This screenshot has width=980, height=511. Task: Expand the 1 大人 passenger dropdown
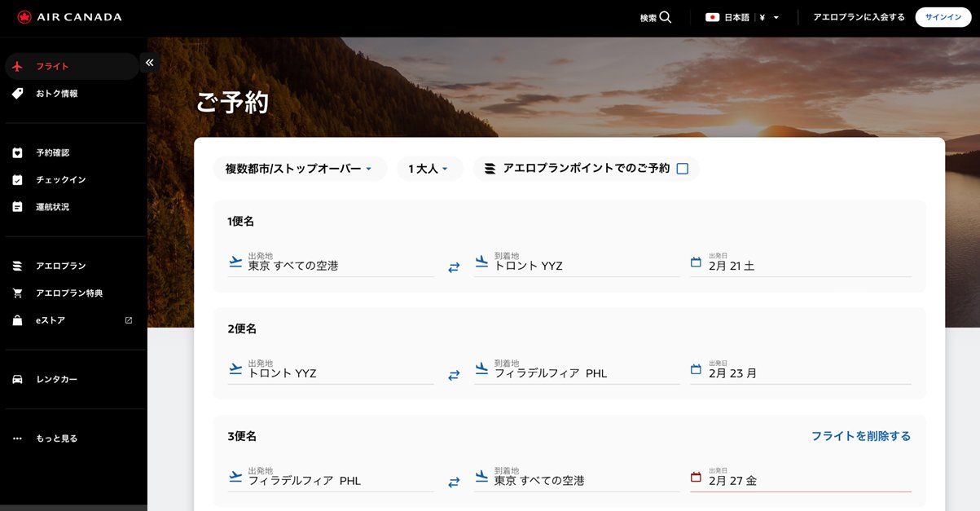pyautogui.click(x=429, y=169)
